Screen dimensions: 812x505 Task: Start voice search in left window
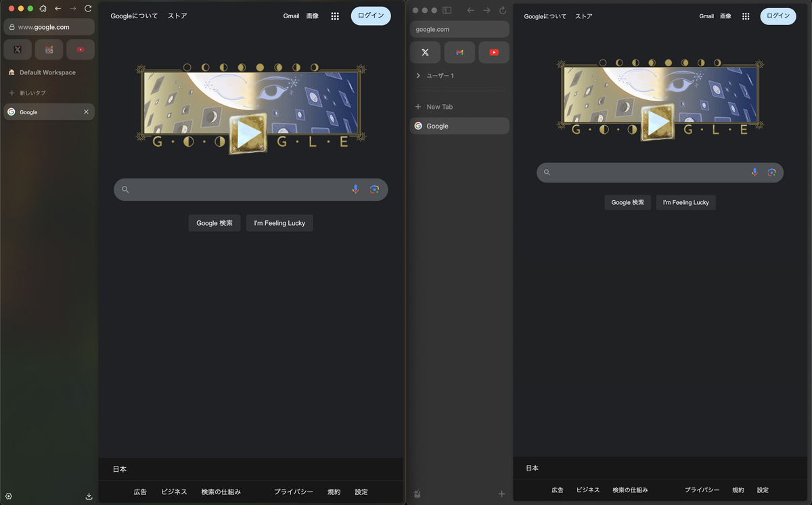tap(355, 189)
